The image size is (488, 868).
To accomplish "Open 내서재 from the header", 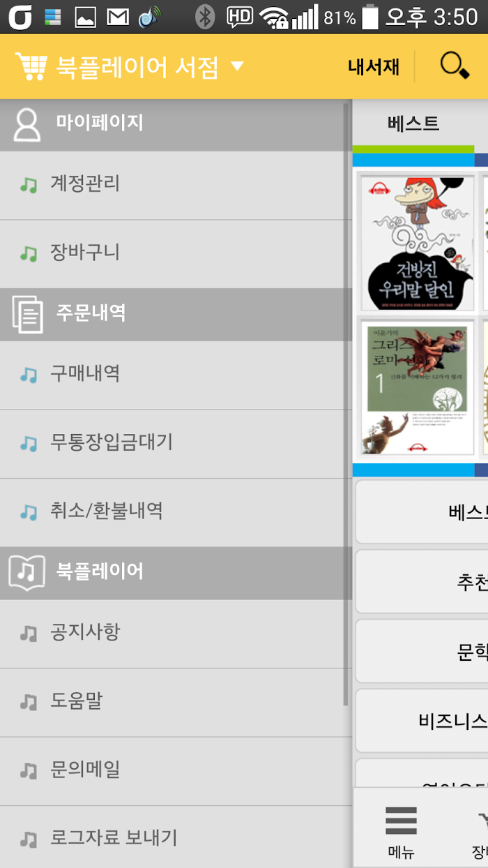I will point(374,66).
